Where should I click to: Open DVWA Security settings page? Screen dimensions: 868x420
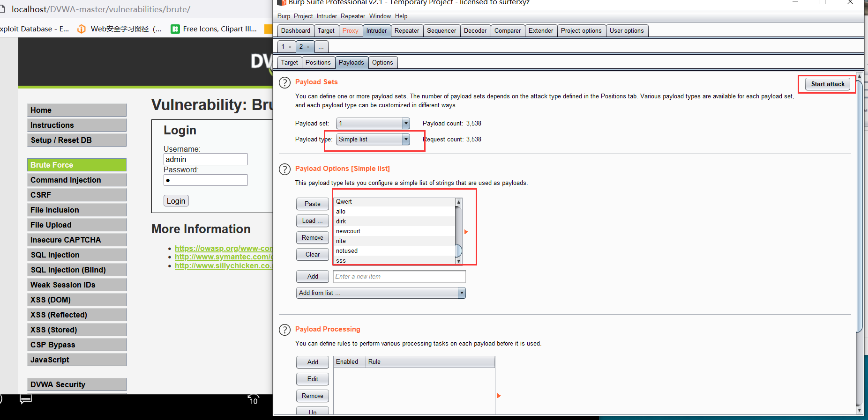point(77,384)
